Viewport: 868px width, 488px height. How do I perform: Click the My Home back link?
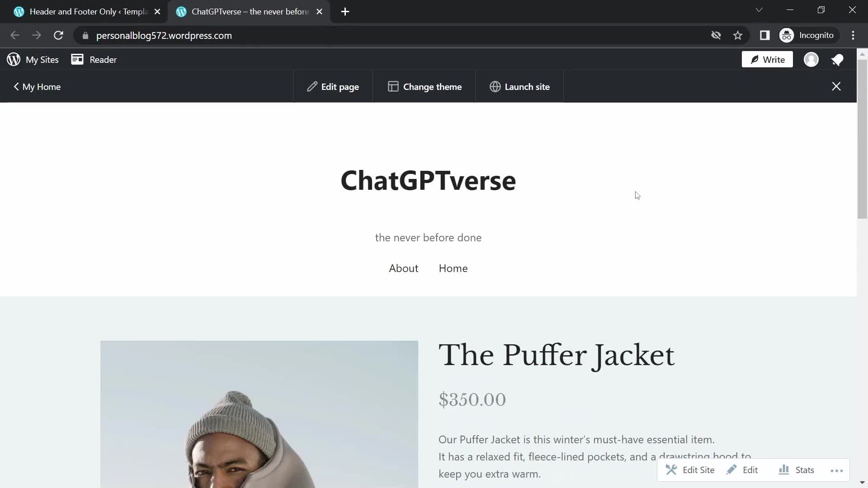click(x=37, y=86)
